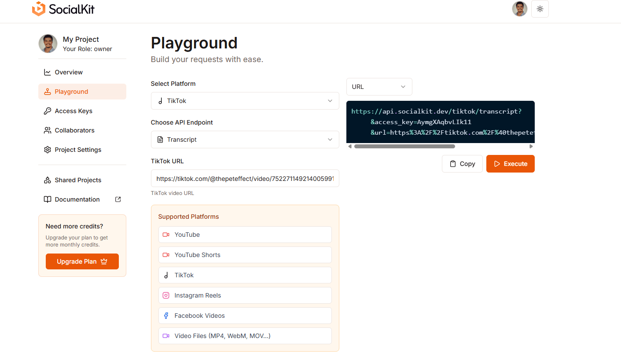Click the Collaborators people icon

click(48, 130)
